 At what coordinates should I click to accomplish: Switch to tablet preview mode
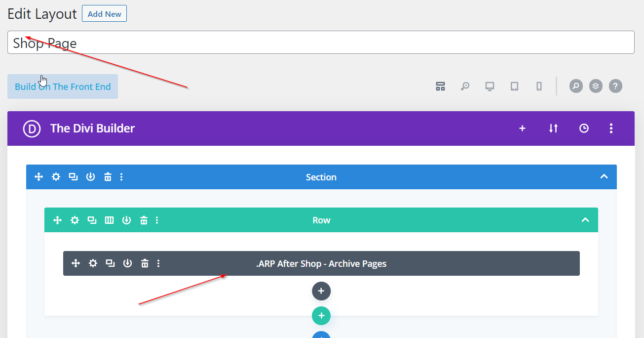[514, 86]
